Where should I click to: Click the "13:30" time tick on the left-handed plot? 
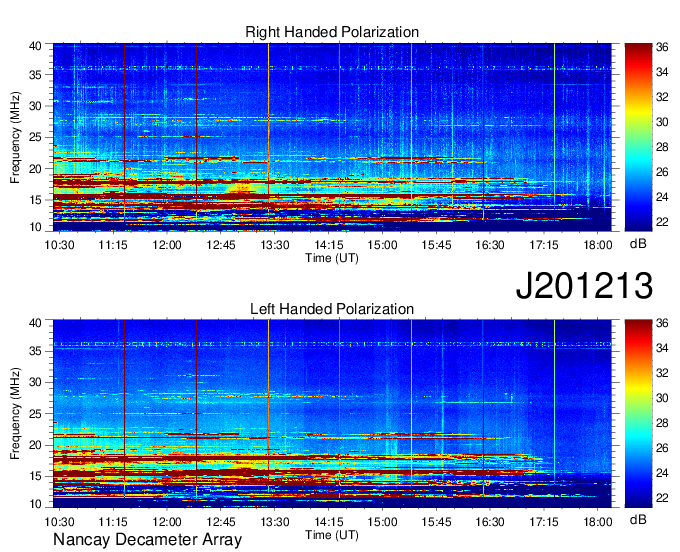pyautogui.click(x=275, y=522)
